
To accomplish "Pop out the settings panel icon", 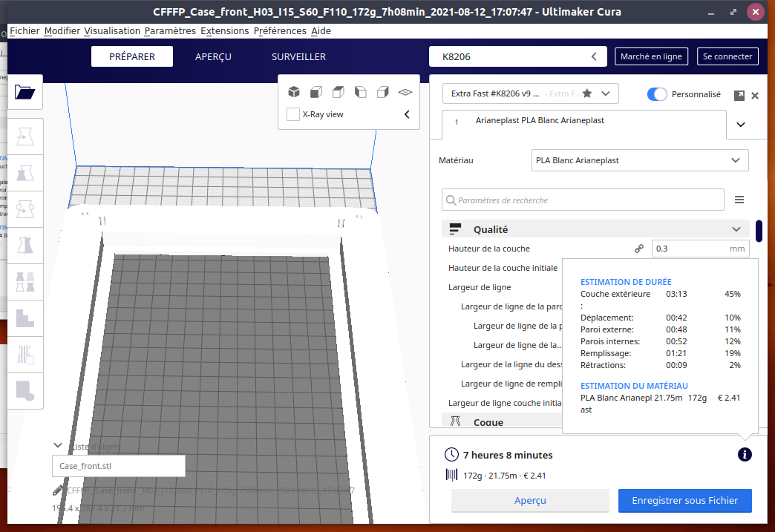I will (739, 95).
